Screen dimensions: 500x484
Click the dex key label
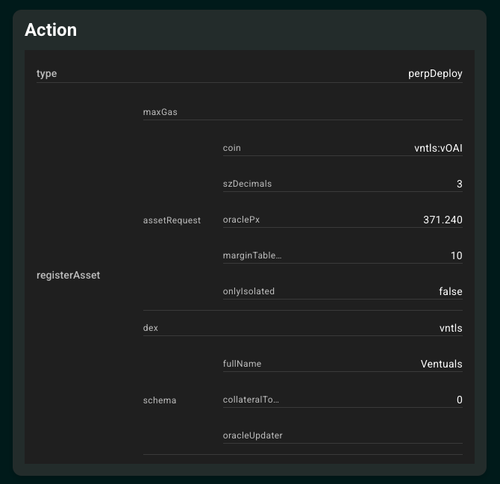click(x=150, y=328)
